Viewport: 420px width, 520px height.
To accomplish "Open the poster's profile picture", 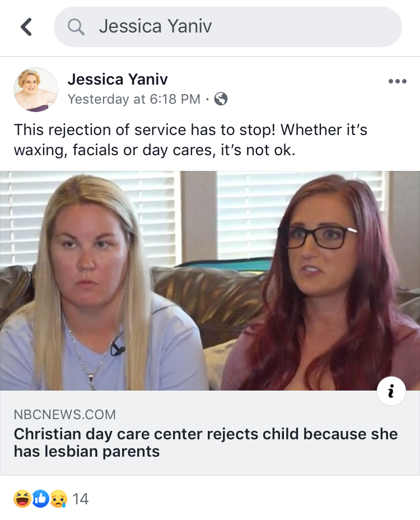I will pyautogui.click(x=36, y=90).
